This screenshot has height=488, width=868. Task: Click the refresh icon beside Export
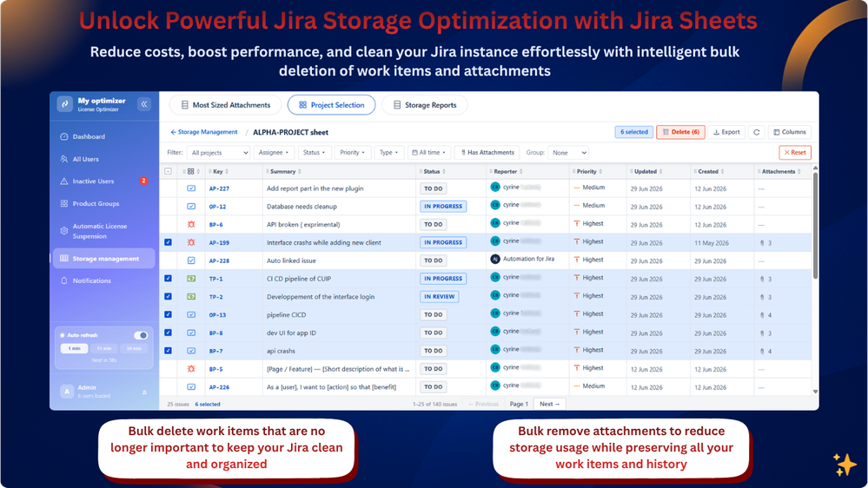click(x=756, y=132)
